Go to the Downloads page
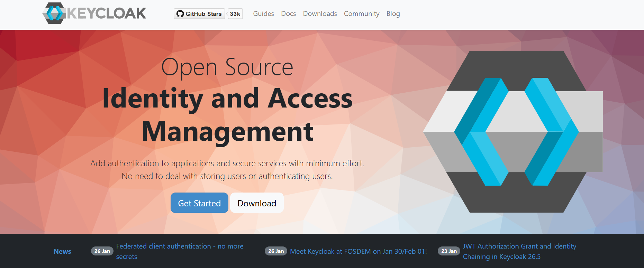Screen dimensions: 644x280 320,13
